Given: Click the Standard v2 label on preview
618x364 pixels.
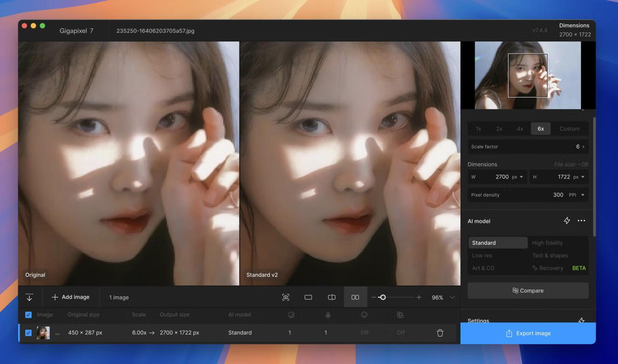Looking at the screenshot, I should pyautogui.click(x=262, y=275).
